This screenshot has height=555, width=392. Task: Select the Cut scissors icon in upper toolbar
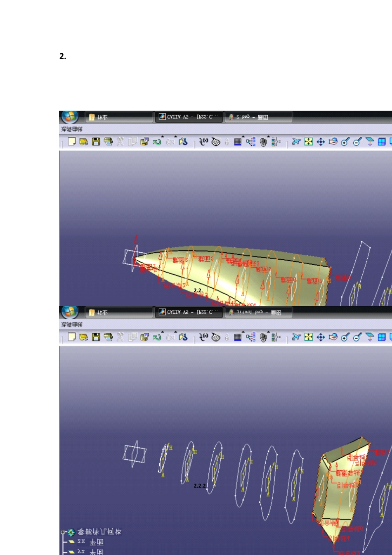pyautogui.click(x=120, y=142)
